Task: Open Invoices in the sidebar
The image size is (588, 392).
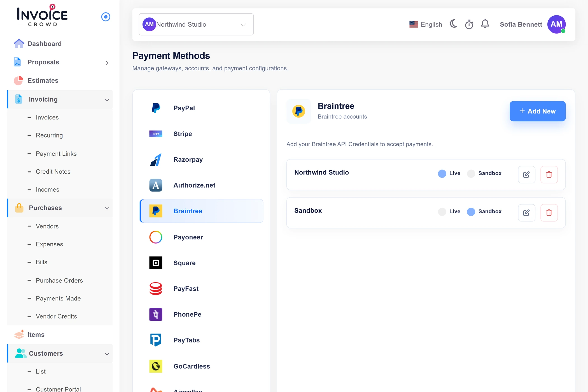Action: [47, 117]
